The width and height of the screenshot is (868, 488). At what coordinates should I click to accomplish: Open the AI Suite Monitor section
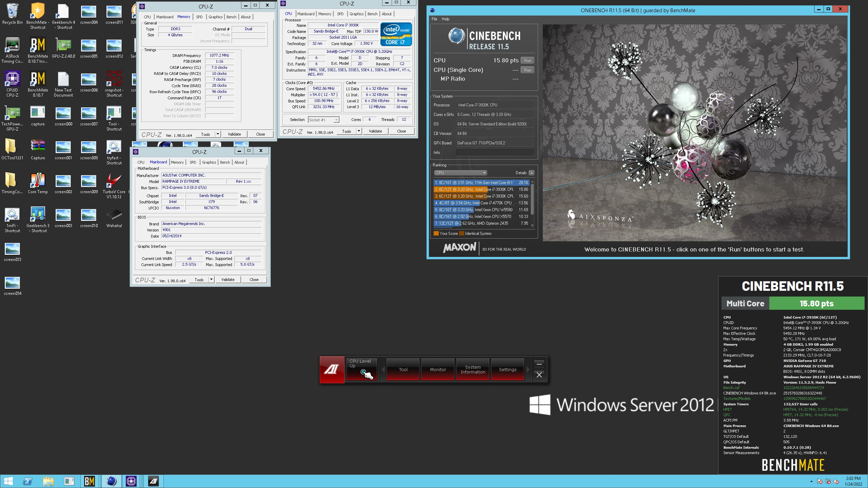(x=438, y=369)
